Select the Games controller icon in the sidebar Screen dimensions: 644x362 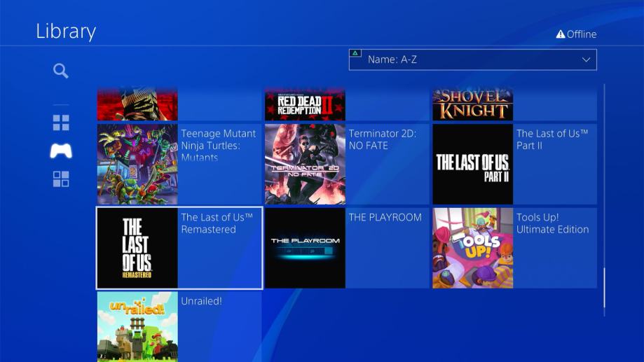pyautogui.click(x=61, y=151)
